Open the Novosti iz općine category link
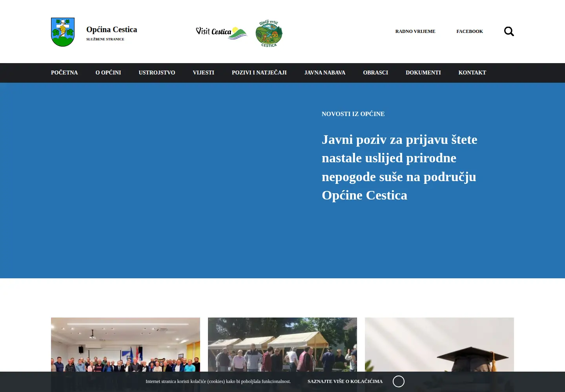Screen dimensions: 565x392 coord(353,114)
